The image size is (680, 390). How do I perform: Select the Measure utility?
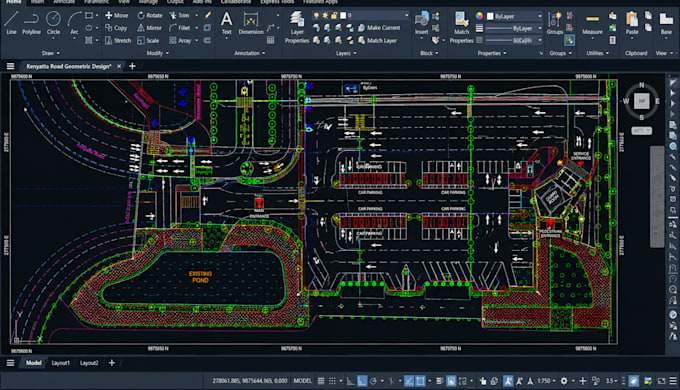[592, 23]
